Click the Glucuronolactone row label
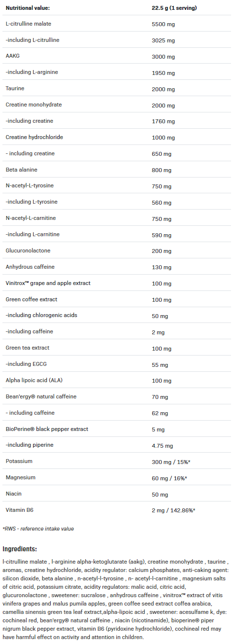 coord(28,251)
